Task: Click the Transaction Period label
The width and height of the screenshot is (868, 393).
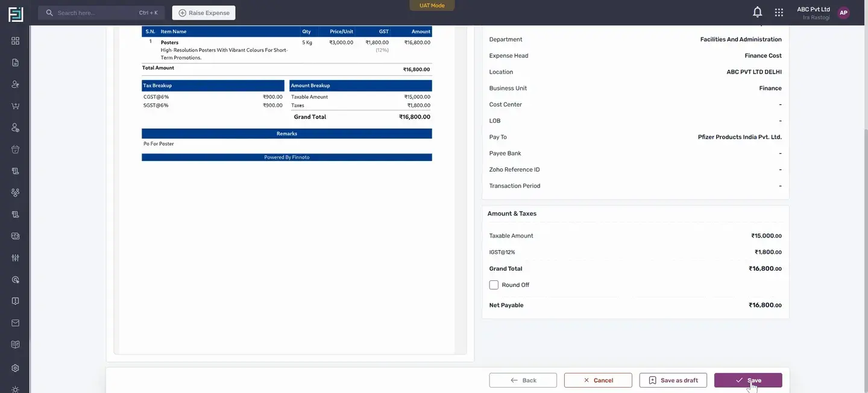Action: point(515,186)
